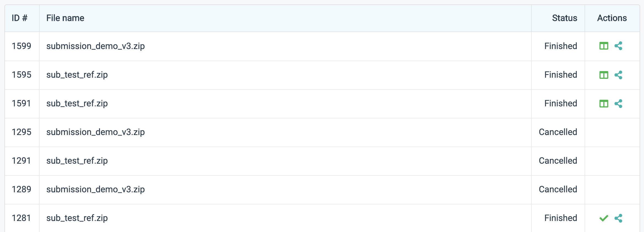Select file sub_test_ref.zip in row 1291
644x232 pixels.
click(x=77, y=161)
